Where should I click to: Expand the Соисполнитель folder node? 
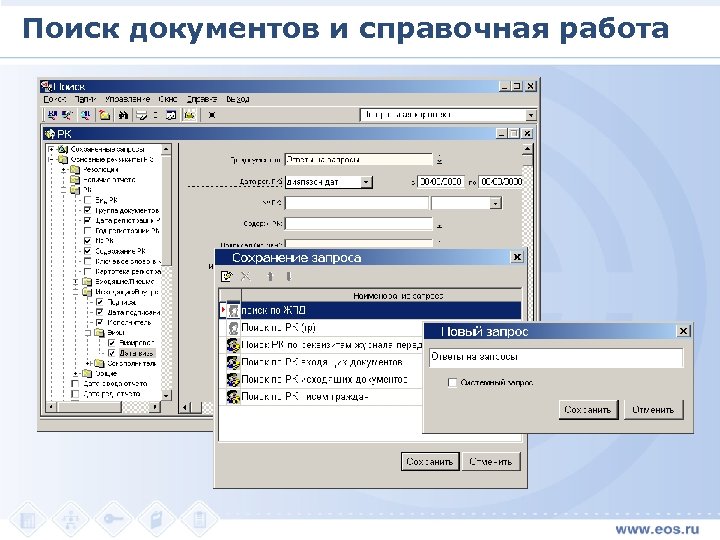tap(88, 363)
